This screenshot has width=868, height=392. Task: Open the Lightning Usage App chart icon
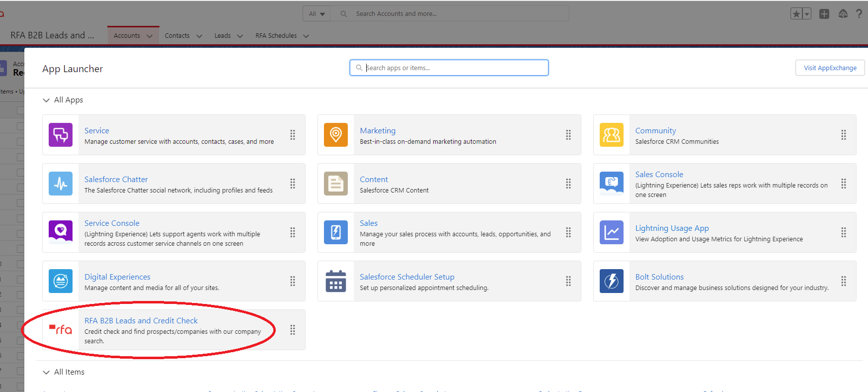click(x=612, y=232)
